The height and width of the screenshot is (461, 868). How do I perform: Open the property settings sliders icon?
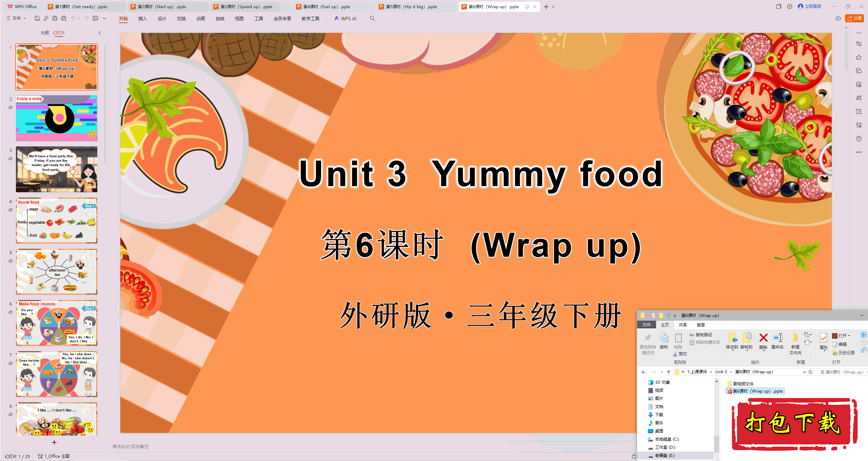[859, 44]
